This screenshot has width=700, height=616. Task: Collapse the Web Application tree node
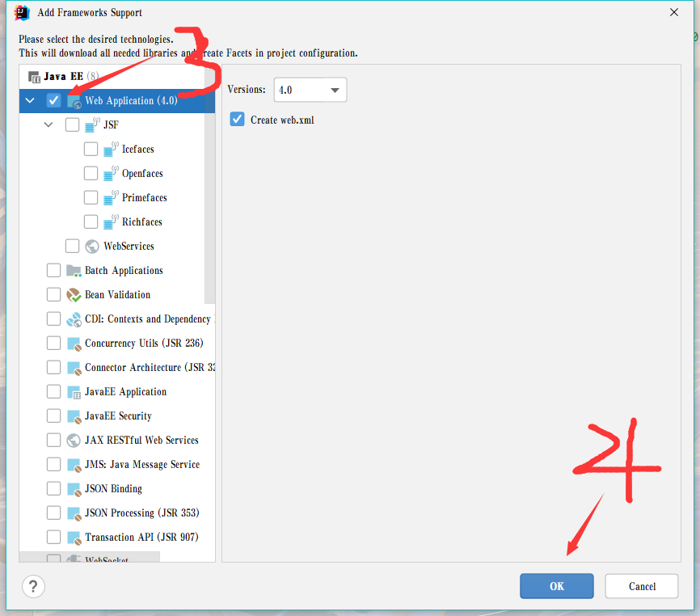point(30,101)
